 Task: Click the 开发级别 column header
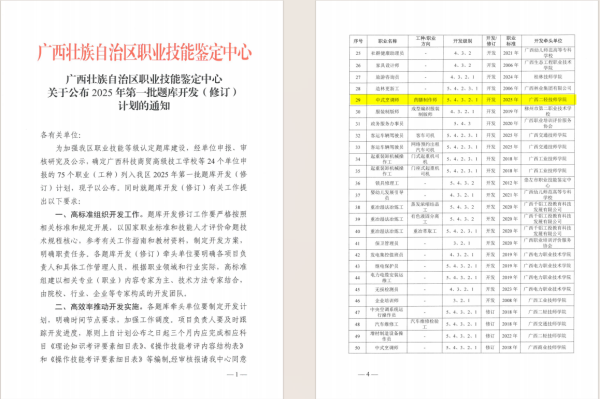(x=462, y=41)
